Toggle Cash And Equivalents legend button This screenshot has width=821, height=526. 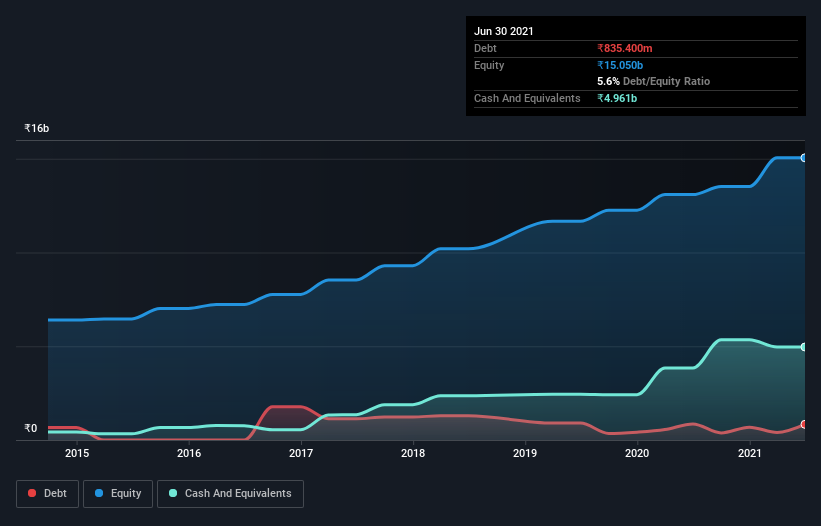click(230, 494)
